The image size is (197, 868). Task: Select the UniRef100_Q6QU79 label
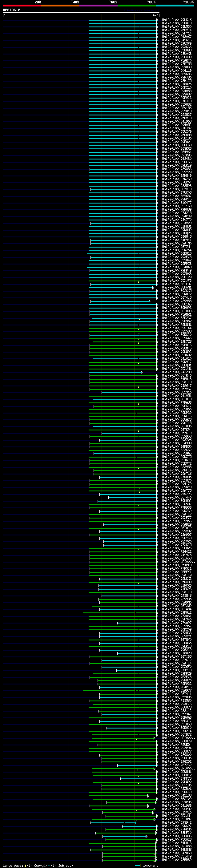click(176, 741)
